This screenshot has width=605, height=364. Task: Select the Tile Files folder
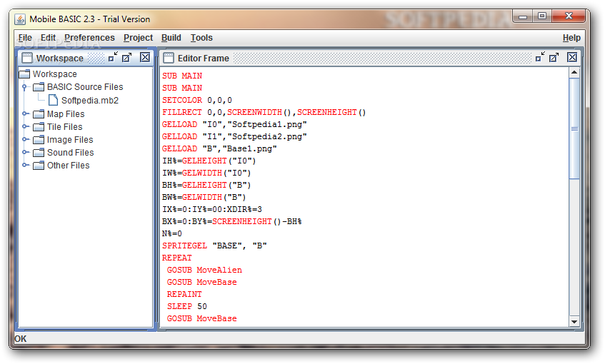64,126
